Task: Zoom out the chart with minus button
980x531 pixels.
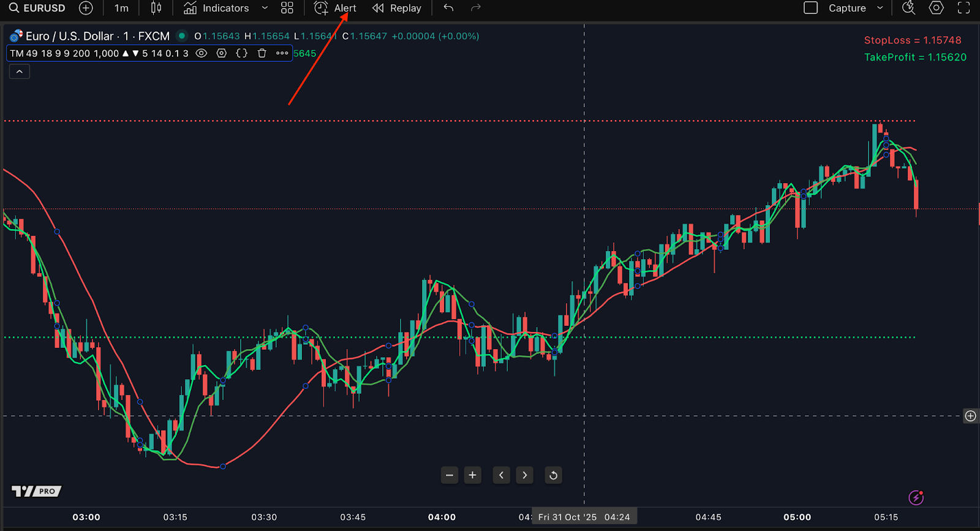Action: [450, 475]
